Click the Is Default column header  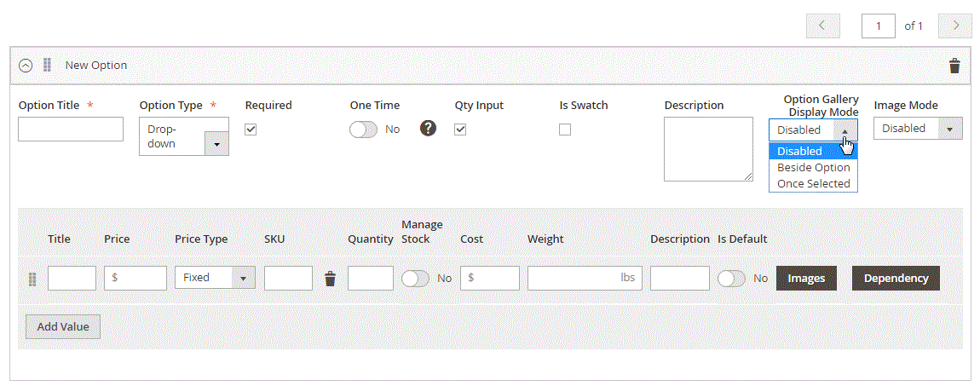click(742, 239)
